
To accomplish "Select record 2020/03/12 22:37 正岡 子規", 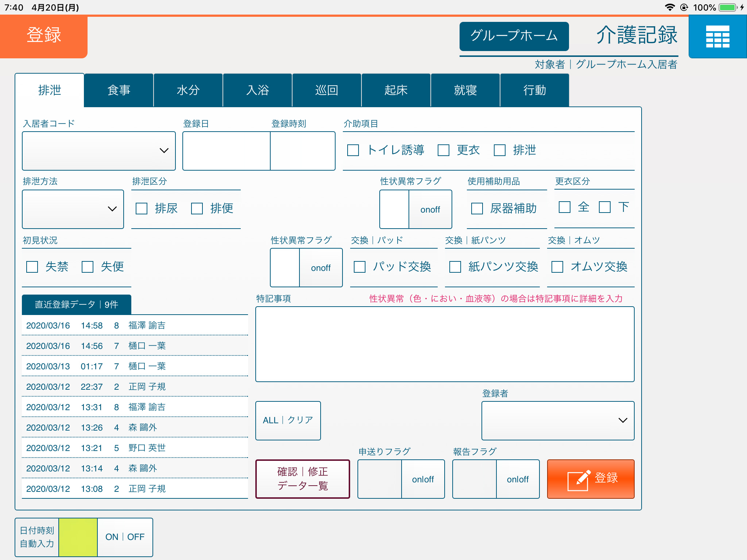I will pos(135,386).
